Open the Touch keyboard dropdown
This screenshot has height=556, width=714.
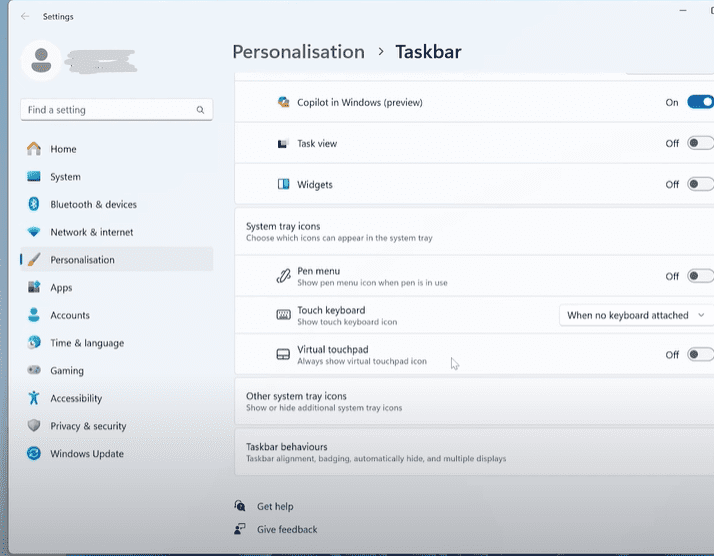(635, 315)
